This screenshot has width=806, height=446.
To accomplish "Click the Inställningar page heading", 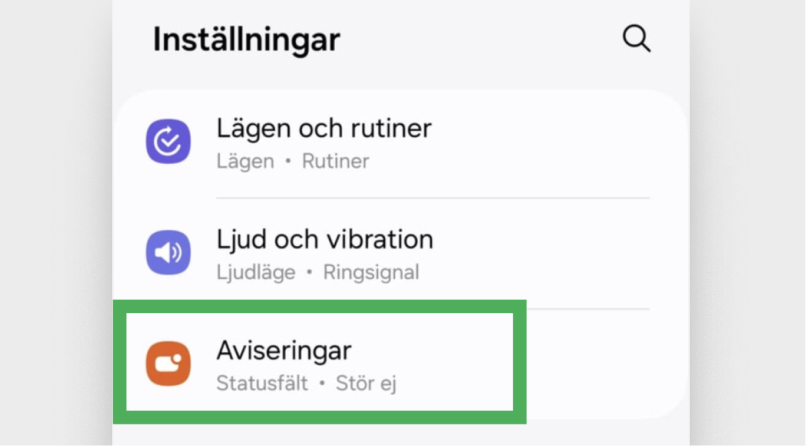I will pyautogui.click(x=247, y=40).
